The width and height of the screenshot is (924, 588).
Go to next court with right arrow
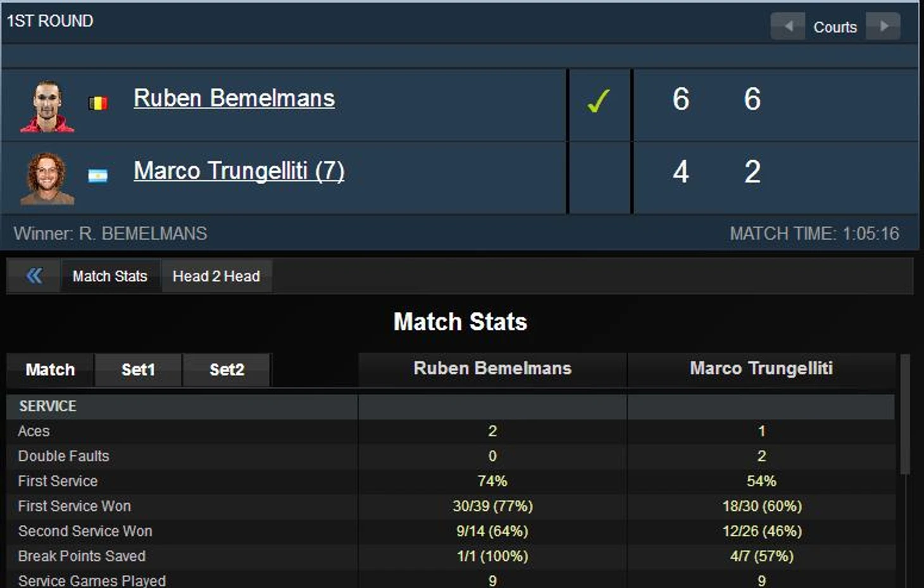tap(883, 27)
